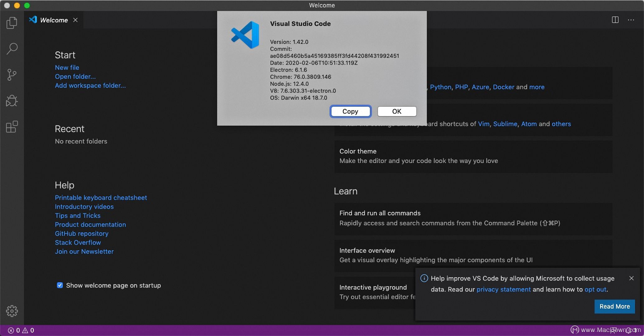
Task: Click the Node.js: 12.4.0 text
Action: tap(289, 84)
